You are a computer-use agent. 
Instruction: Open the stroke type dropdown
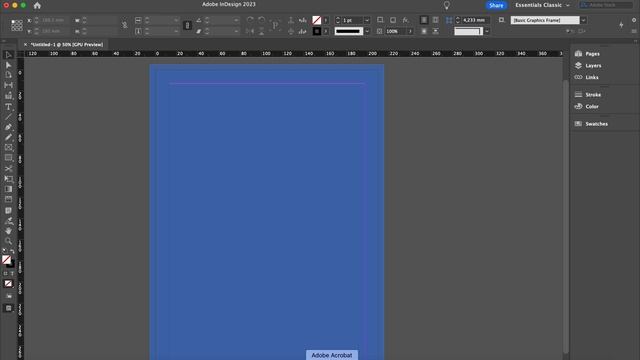(367, 31)
